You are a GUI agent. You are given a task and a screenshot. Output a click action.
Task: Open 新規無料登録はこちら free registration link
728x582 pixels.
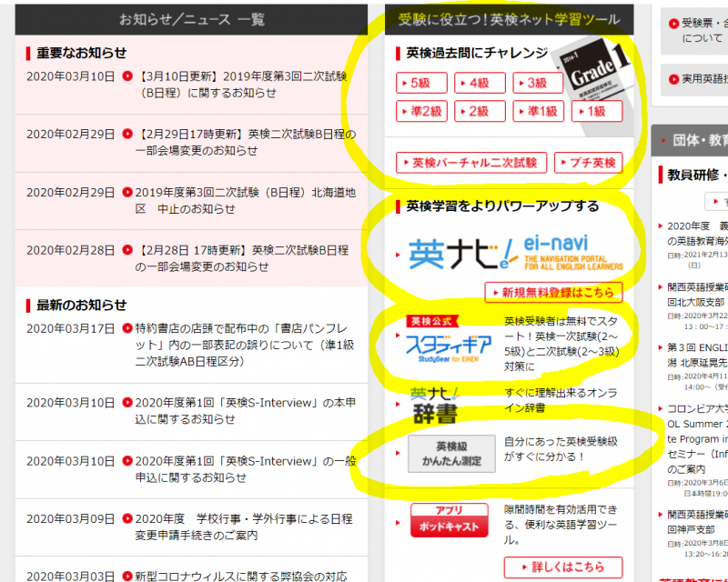pos(555,291)
